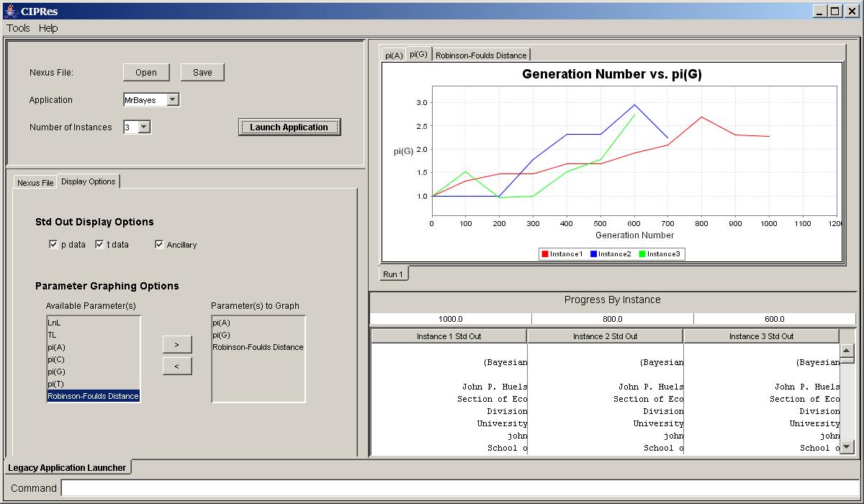The width and height of the screenshot is (864, 504).
Task: Click the > add parameter button
Action: 177,345
